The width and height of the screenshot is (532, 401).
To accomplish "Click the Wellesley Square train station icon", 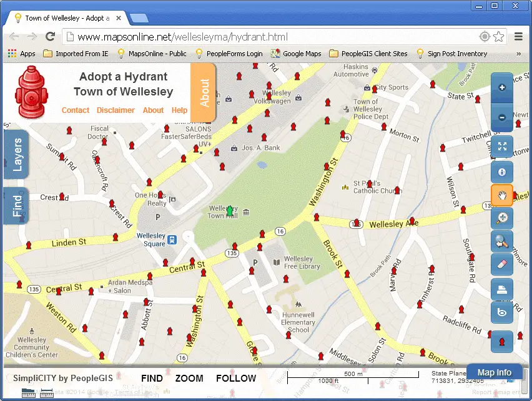I will coord(172,239).
